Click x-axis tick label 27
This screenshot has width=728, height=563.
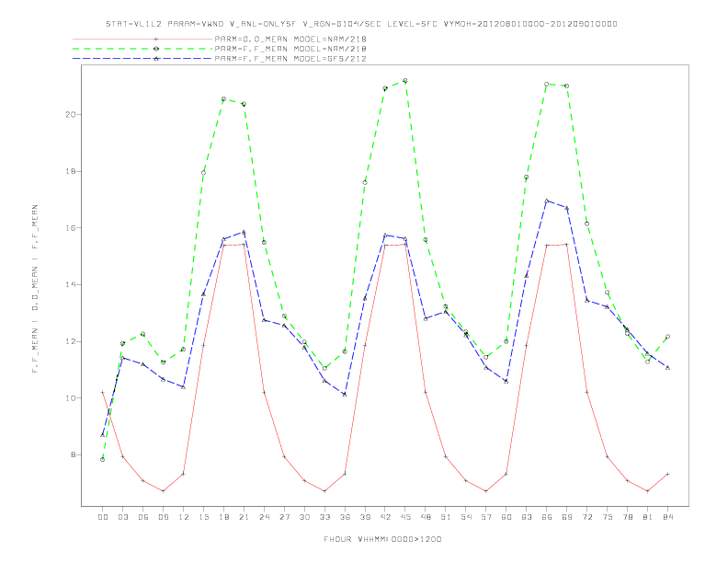click(284, 517)
